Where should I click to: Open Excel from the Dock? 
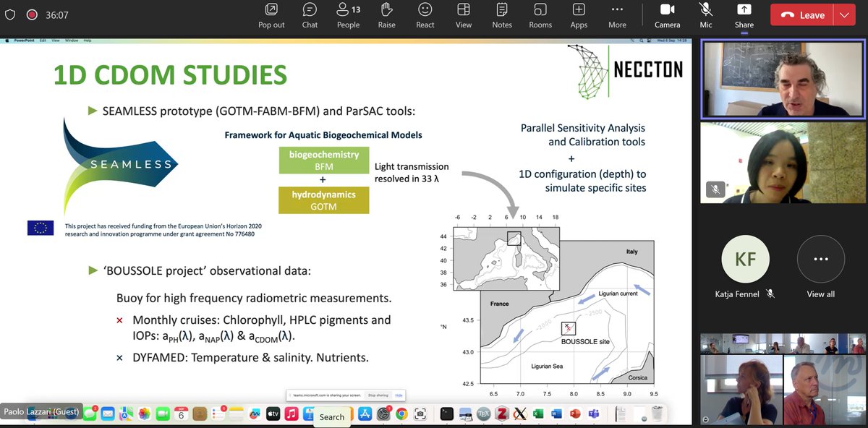pos(538,414)
